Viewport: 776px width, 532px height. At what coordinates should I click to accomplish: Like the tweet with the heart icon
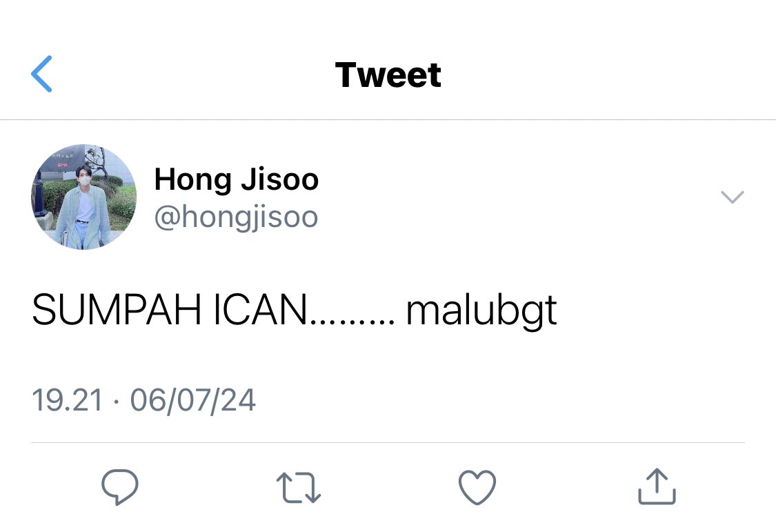click(x=477, y=487)
